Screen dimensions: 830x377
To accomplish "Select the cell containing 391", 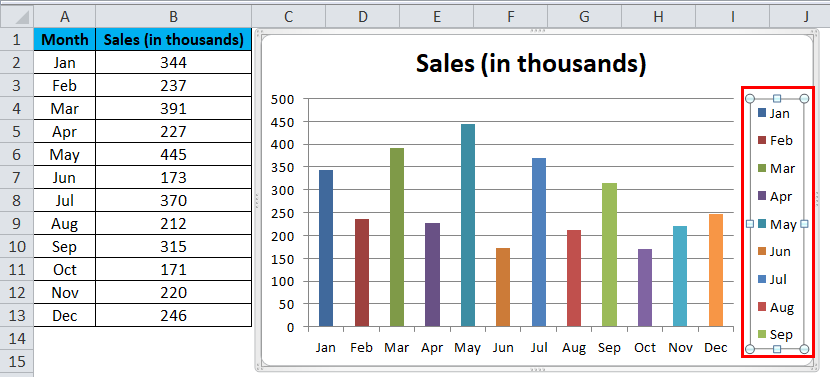I will (174, 109).
